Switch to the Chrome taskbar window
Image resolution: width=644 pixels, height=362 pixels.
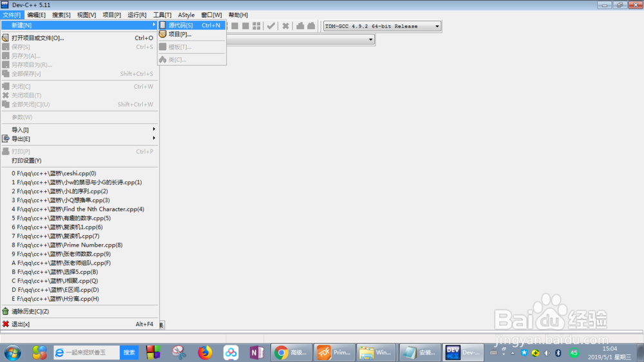[x=291, y=352]
